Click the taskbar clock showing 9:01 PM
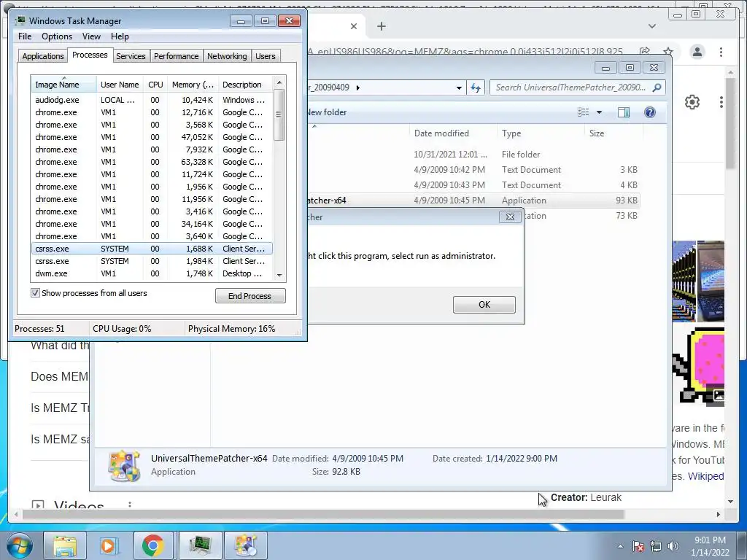747x560 pixels. pyautogui.click(x=710, y=546)
